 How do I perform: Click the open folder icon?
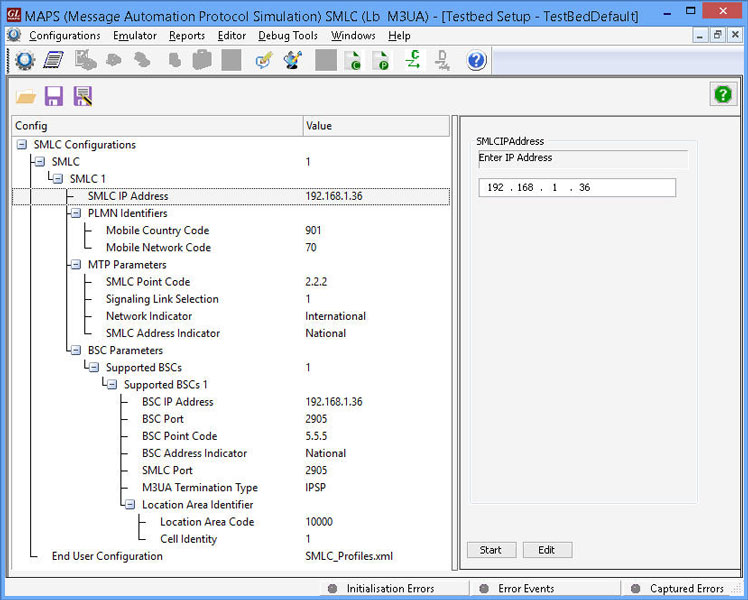click(26, 97)
